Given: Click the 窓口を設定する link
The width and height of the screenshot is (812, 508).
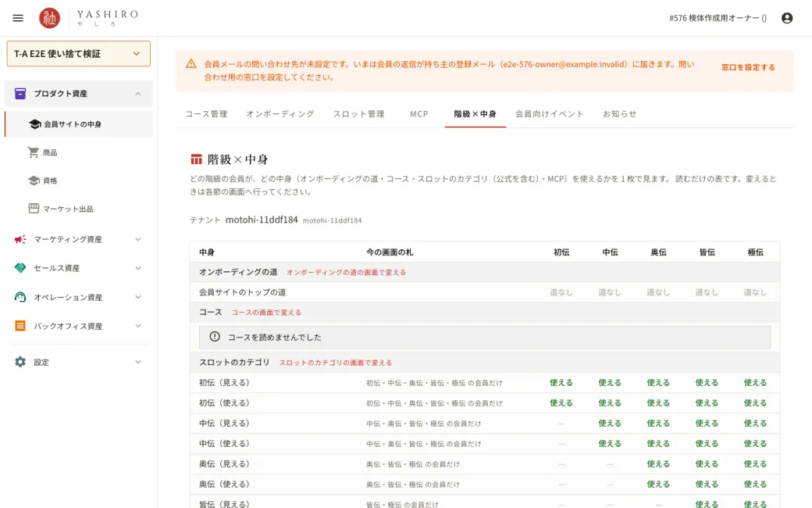Looking at the screenshot, I should tap(748, 67).
